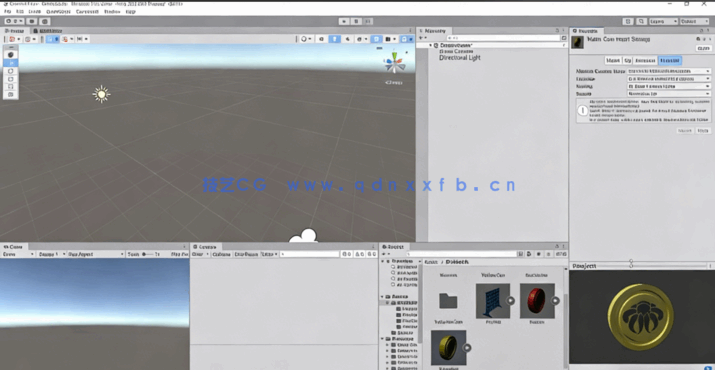Open the Edit menu
The width and height of the screenshot is (715, 370).
tap(20, 11)
